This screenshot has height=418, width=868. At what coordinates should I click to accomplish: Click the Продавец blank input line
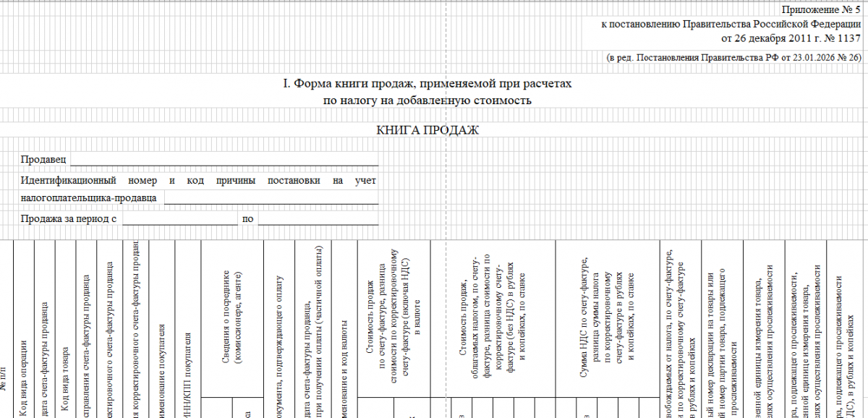tap(224, 160)
